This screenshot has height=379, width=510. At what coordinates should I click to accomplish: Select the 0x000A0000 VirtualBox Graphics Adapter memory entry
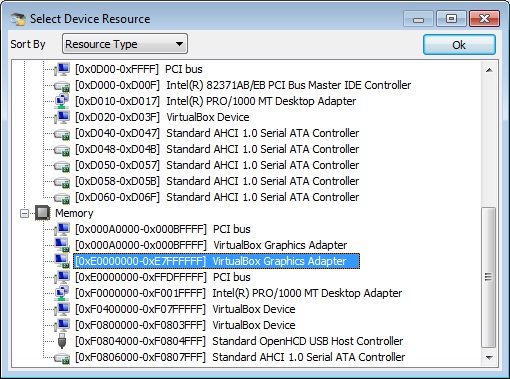pyautogui.click(x=211, y=245)
